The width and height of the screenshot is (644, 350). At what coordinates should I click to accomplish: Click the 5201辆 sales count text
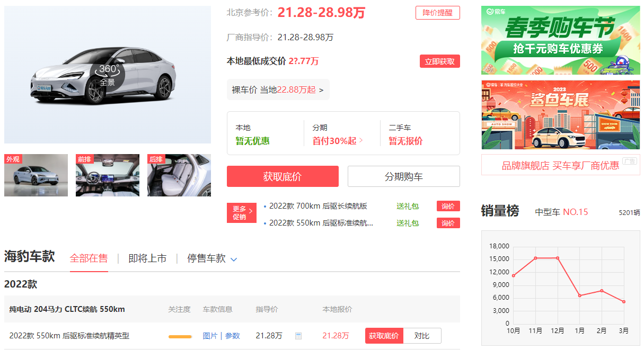(x=629, y=213)
